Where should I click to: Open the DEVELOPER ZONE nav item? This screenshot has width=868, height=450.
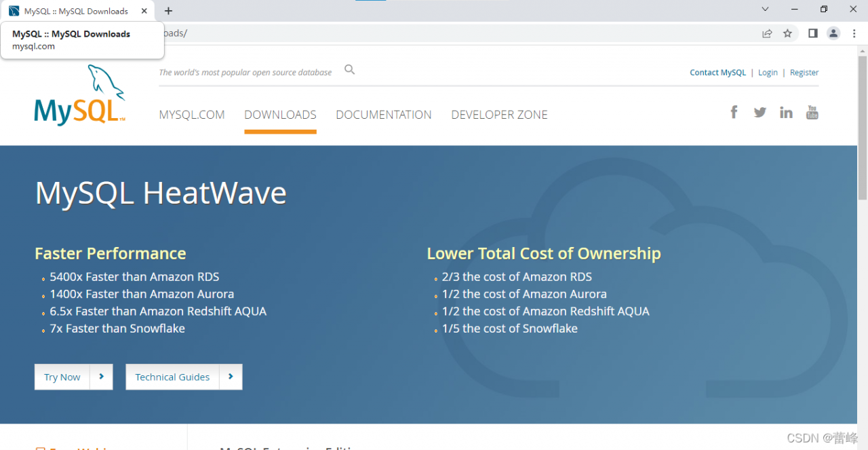pyautogui.click(x=499, y=115)
